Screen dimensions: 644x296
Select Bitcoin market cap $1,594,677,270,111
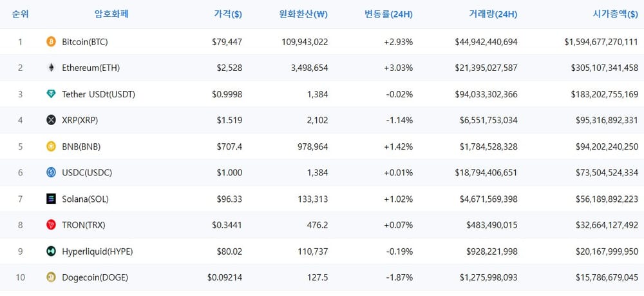(x=601, y=42)
